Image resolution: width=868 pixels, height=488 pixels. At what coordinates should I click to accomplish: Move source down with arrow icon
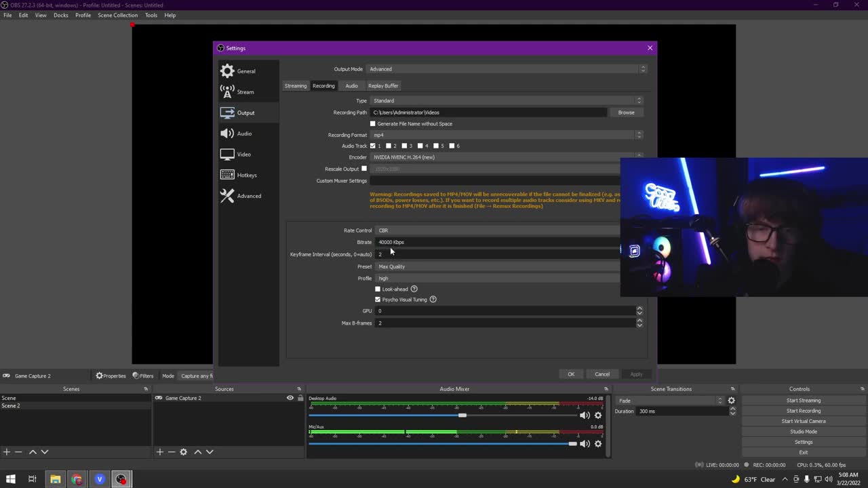click(x=210, y=452)
